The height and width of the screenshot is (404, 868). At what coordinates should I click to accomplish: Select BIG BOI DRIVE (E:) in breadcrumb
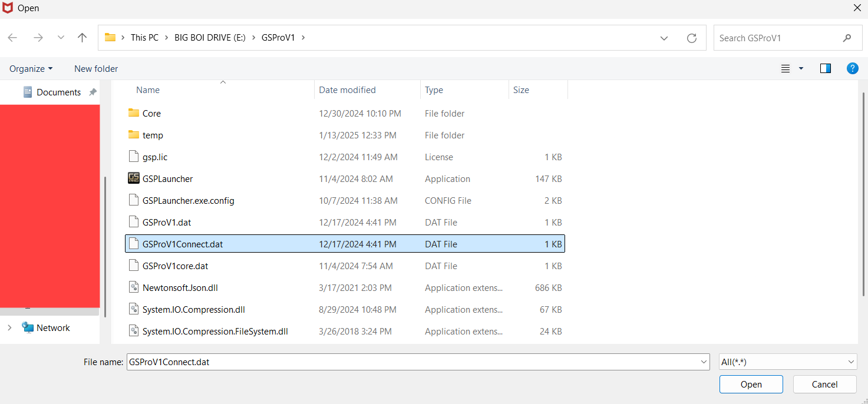pyautogui.click(x=210, y=38)
